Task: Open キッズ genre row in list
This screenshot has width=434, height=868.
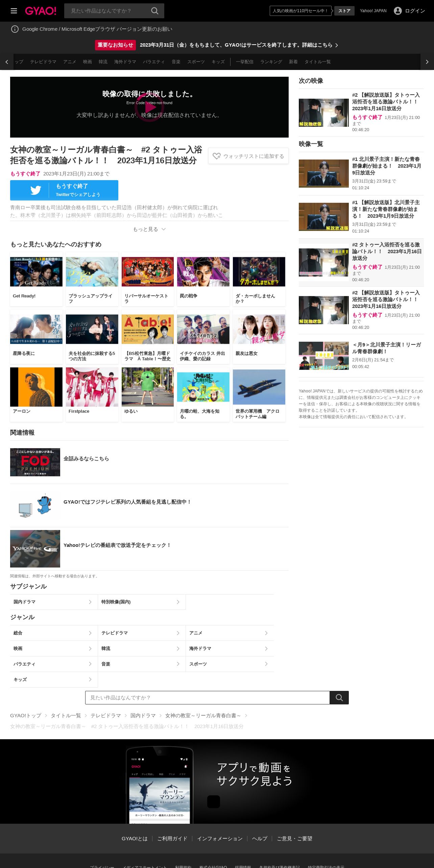Action: coord(54,680)
